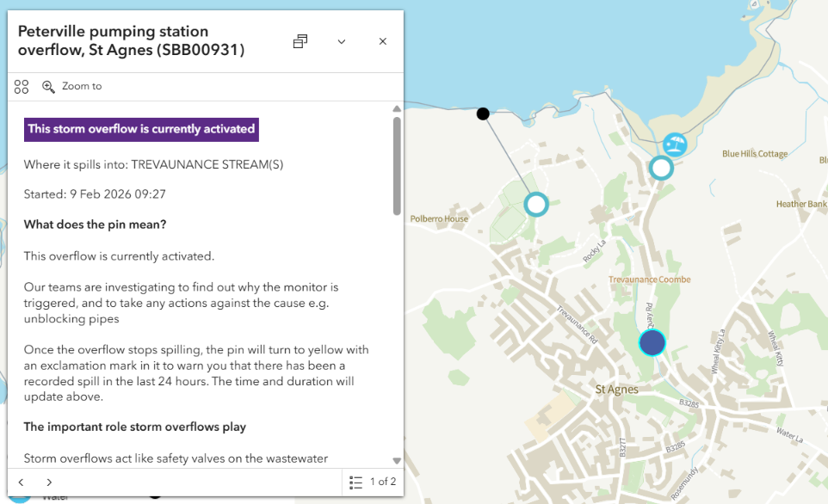Click teal ring marker near the beach
The width and height of the screenshot is (828, 504).
(x=661, y=168)
